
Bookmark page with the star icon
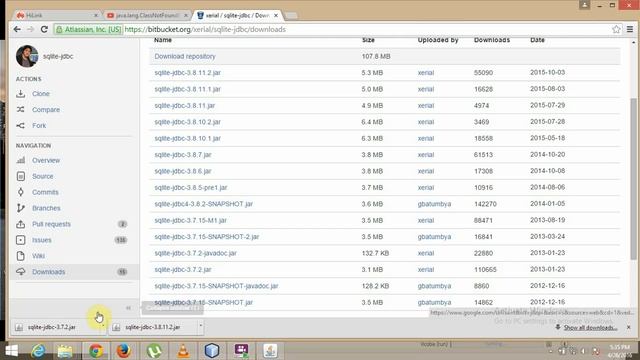(616, 29)
